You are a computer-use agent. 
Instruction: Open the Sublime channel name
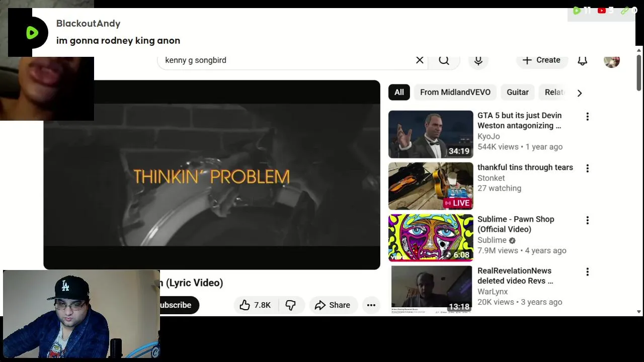[492, 240]
